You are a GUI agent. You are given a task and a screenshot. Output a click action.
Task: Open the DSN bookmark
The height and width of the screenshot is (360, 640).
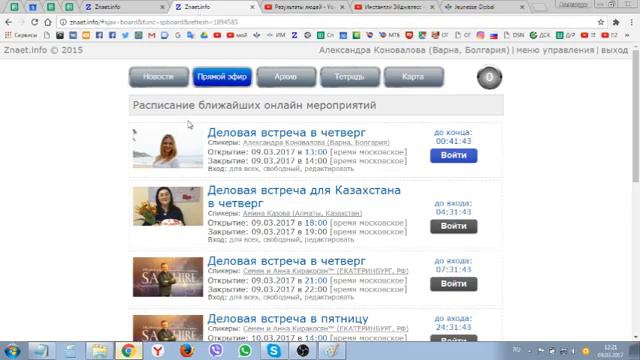[x=514, y=35]
